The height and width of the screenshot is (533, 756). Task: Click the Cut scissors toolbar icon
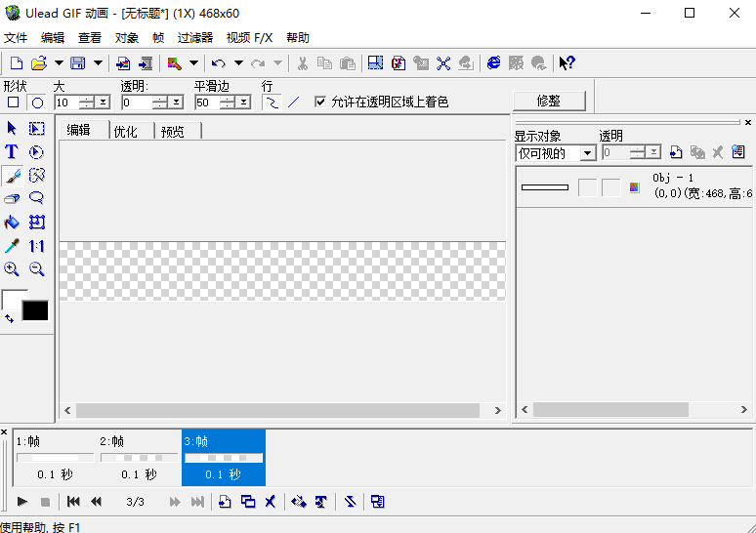pyautogui.click(x=303, y=63)
